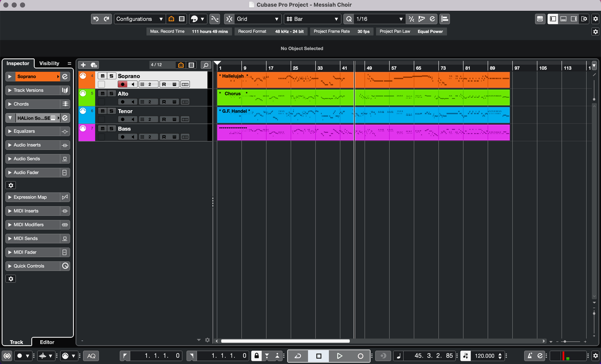
Task: Click the metronome click icon in transport
Action: [530, 356]
